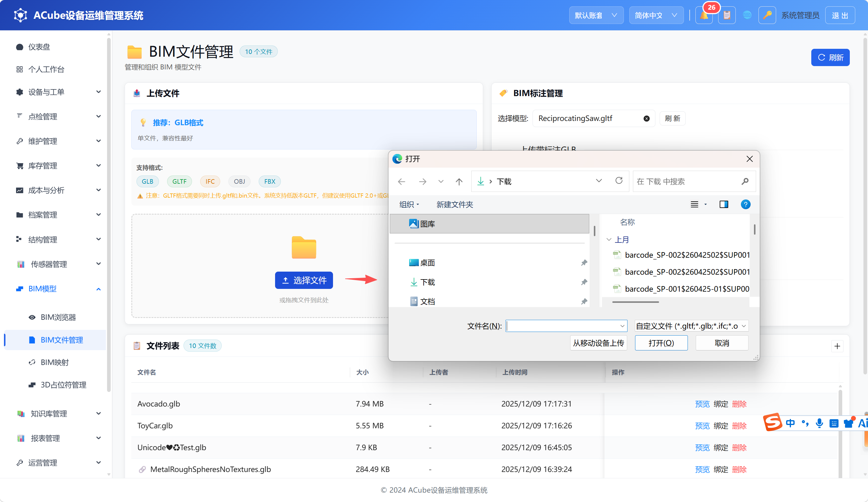Image resolution: width=868 pixels, height=502 pixels.
Task: Expand 维护管理 sidebar menu
Action: click(x=98, y=141)
